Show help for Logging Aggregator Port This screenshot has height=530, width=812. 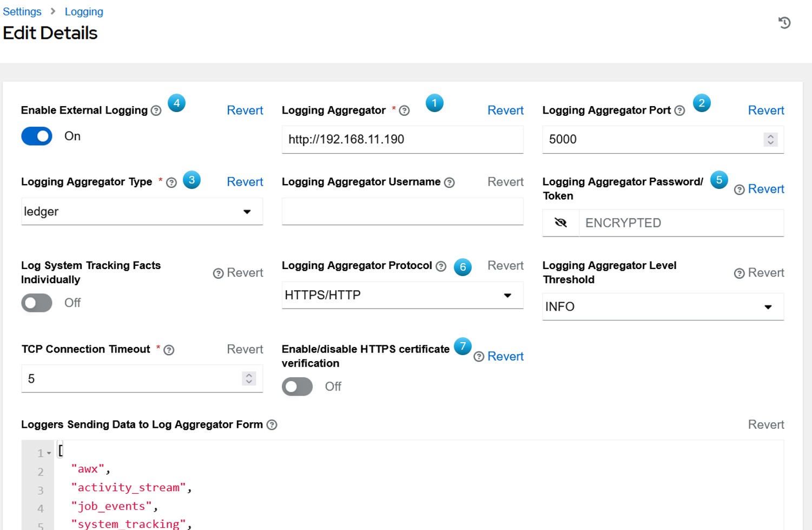click(679, 110)
